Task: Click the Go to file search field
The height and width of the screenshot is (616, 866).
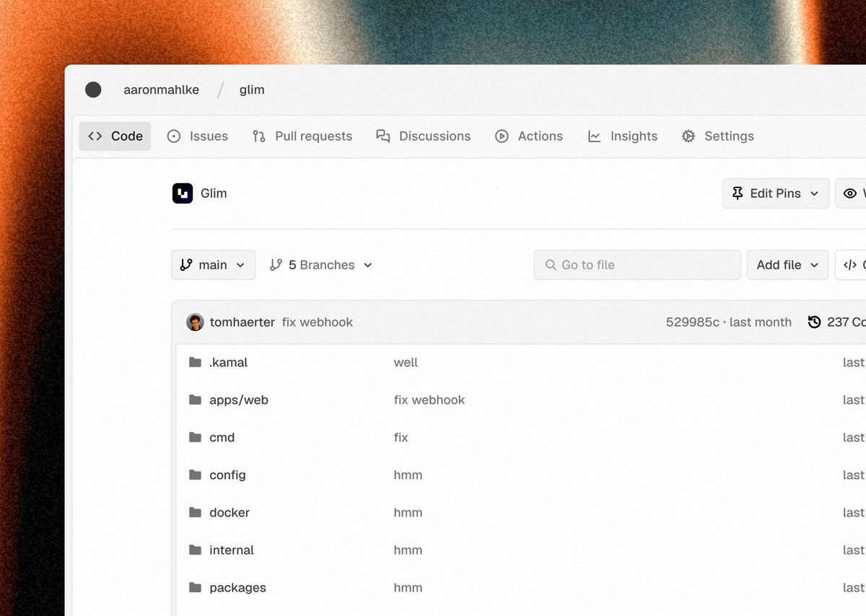Action: click(637, 265)
